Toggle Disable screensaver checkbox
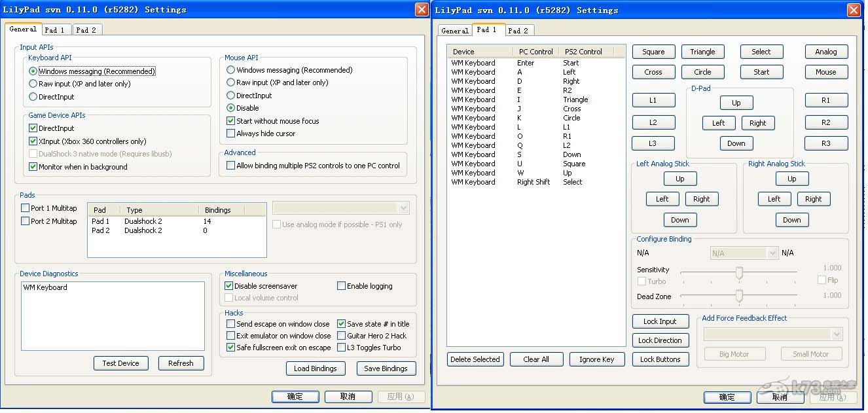Viewport: 868px width, 413px height. (x=229, y=286)
